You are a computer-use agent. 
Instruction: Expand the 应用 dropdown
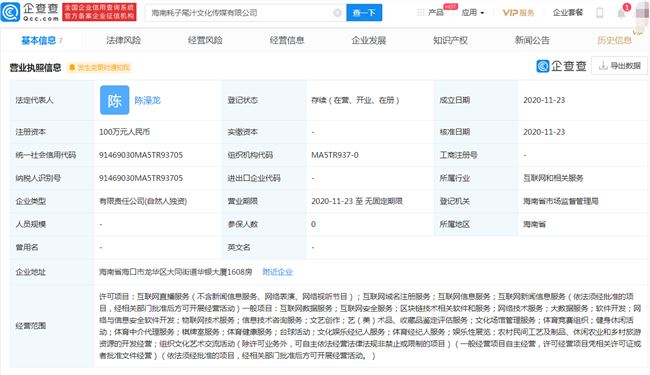[x=473, y=12]
